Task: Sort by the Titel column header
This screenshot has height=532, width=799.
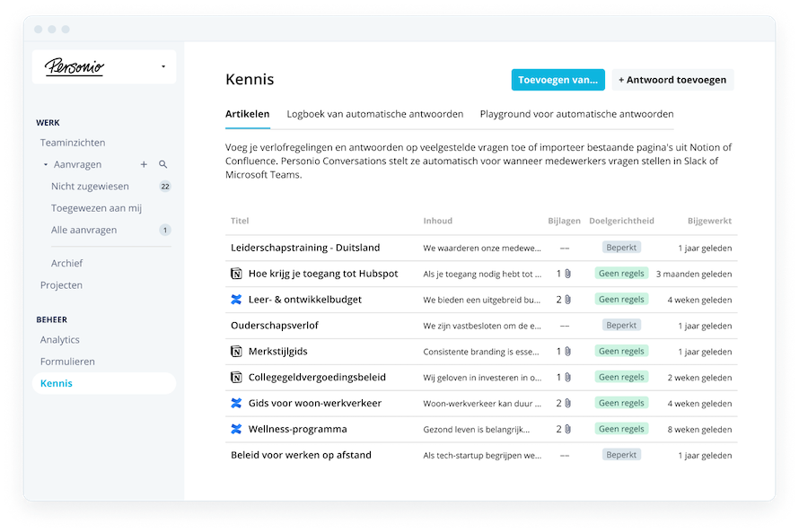Action: [240, 221]
